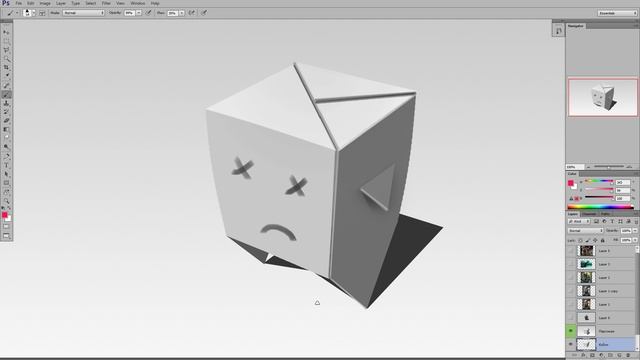Create a new layer with bottom icon
The image size is (640, 360).
pos(619,355)
